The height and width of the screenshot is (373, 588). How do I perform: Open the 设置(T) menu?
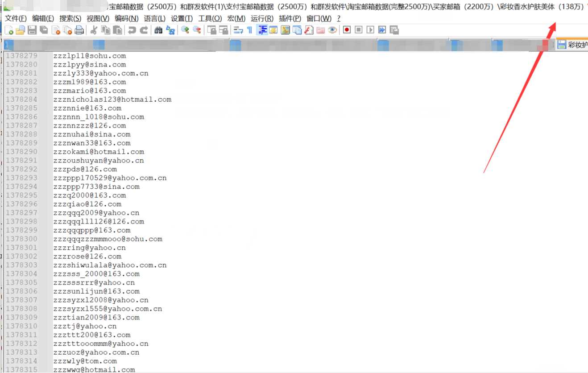pyautogui.click(x=182, y=18)
